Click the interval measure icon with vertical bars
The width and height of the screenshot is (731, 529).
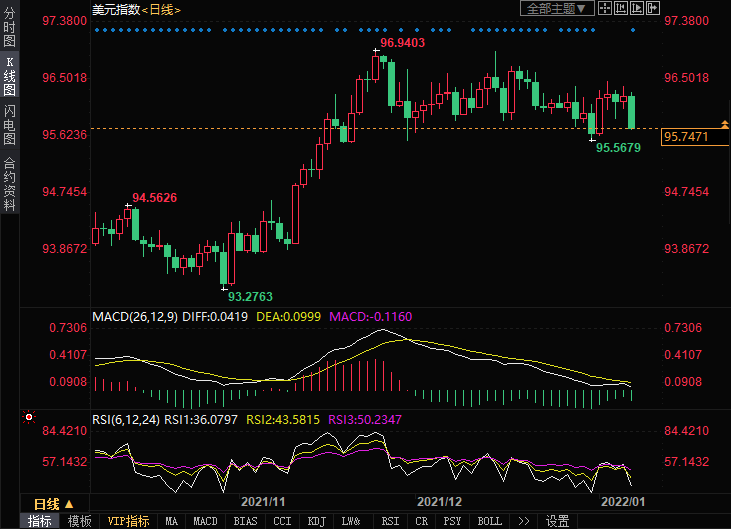(x=621, y=9)
